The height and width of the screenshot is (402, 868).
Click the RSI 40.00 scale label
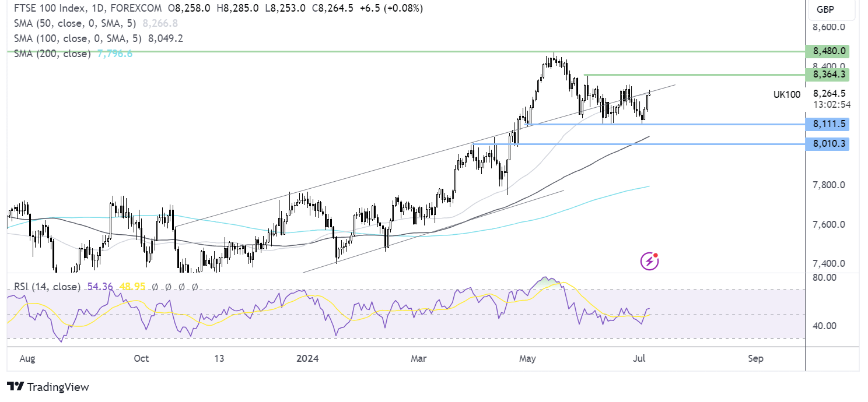click(824, 326)
